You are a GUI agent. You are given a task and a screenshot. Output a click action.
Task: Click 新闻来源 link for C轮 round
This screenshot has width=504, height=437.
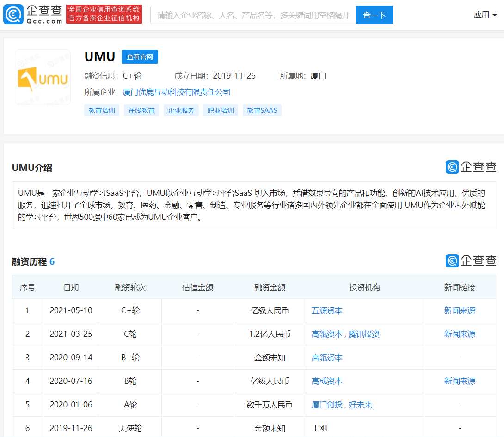pos(460,334)
